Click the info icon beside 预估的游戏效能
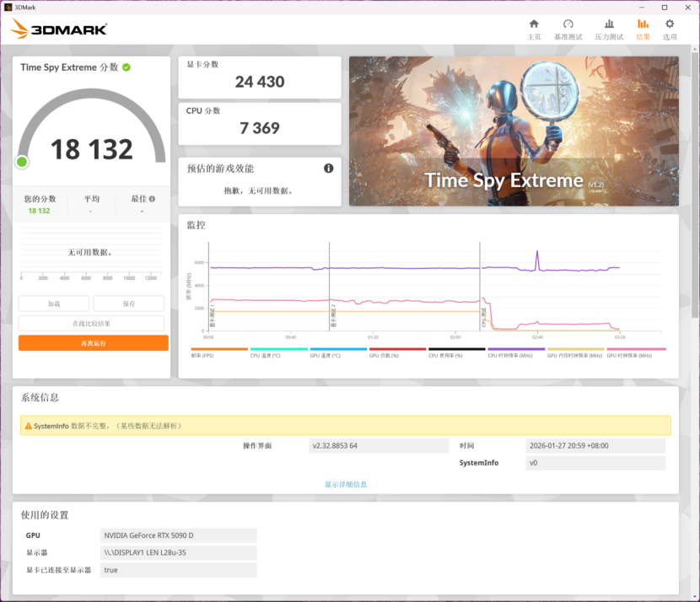 point(328,169)
